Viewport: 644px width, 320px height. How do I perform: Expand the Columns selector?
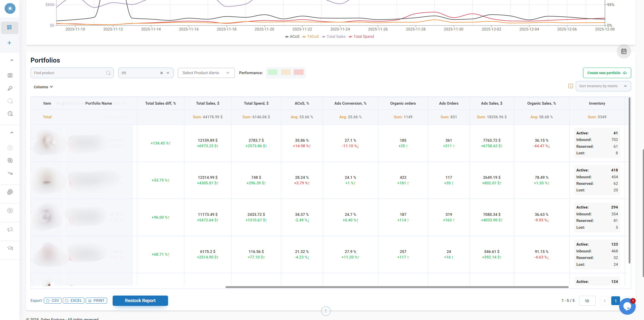pos(43,87)
